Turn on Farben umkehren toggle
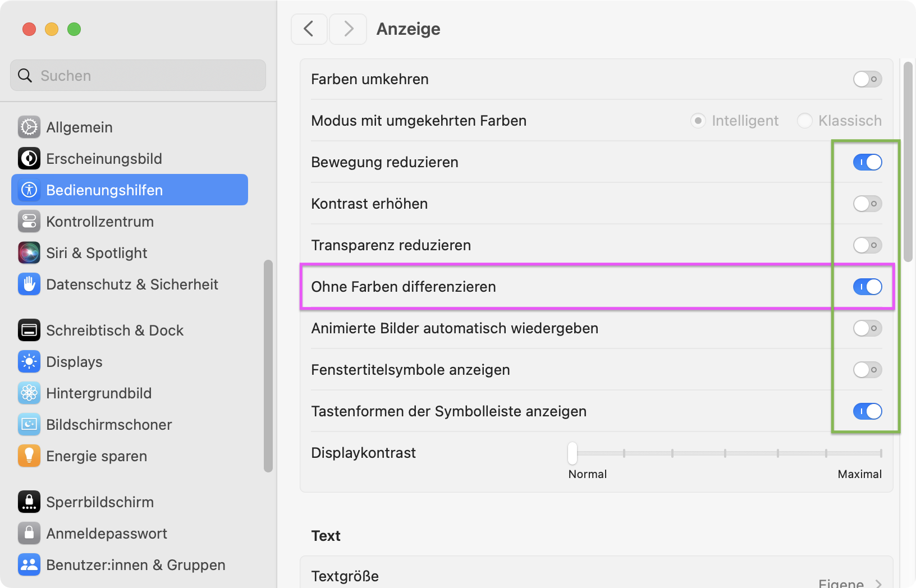The height and width of the screenshot is (588, 916). click(867, 79)
